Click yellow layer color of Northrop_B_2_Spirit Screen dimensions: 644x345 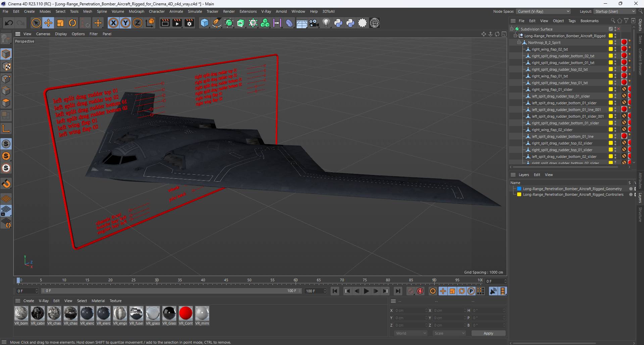click(x=611, y=43)
